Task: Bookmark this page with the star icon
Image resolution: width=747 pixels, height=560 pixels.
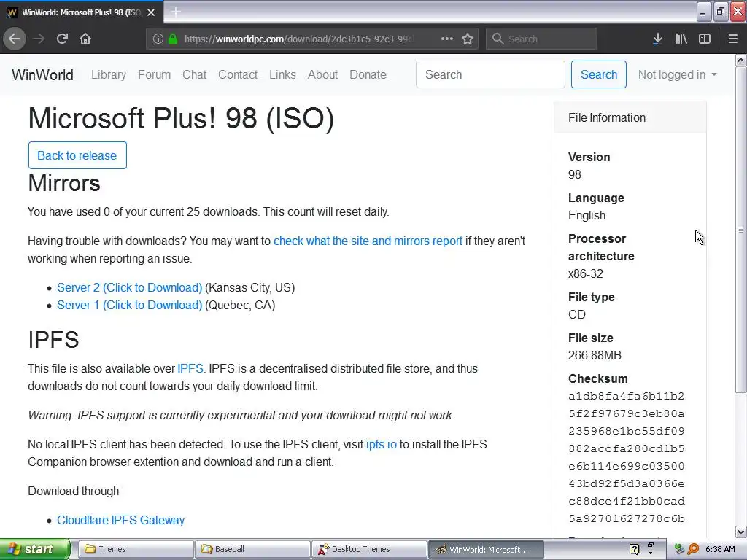Action: [x=468, y=39]
